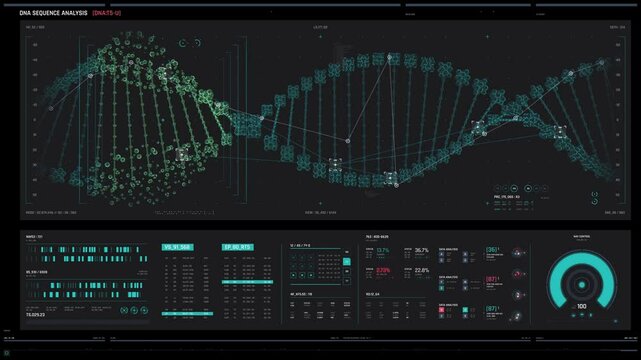Click the DNA SEQUENCE ANALYSIS title
The height and width of the screenshot is (360, 641).
[53, 13]
